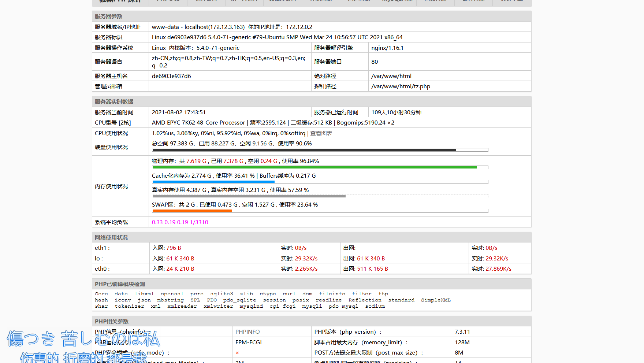This screenshot has width=644, height=363.
Task: Click the probe path '/var/www/html/tz.php'
Action: 401,86
